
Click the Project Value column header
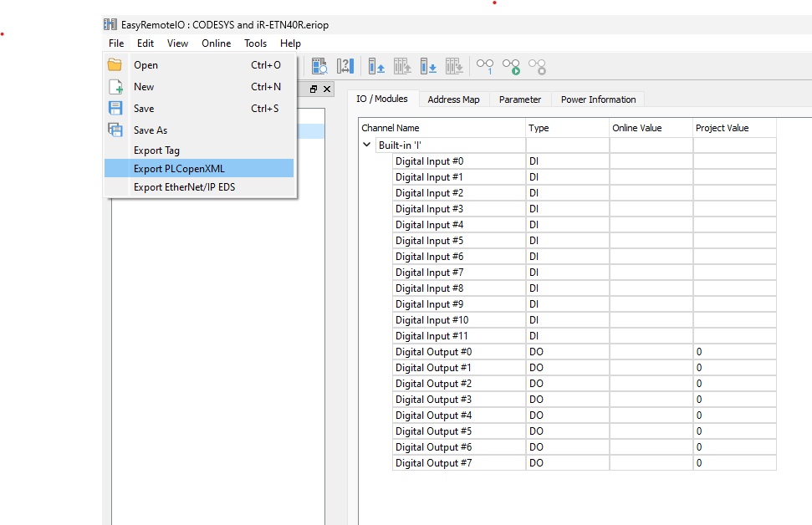tap(734, 128)
